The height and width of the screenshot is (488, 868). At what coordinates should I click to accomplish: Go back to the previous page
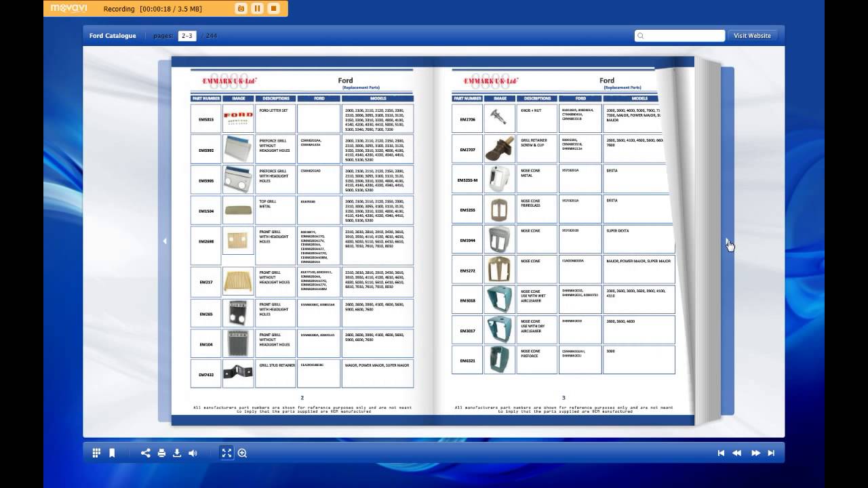tap(736, 453)
